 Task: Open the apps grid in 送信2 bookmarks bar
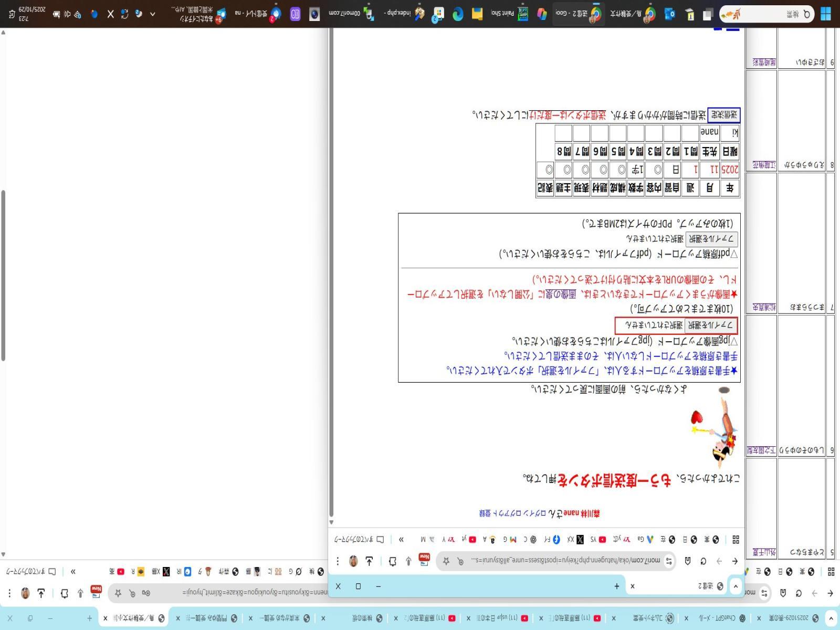click(736, 540)
